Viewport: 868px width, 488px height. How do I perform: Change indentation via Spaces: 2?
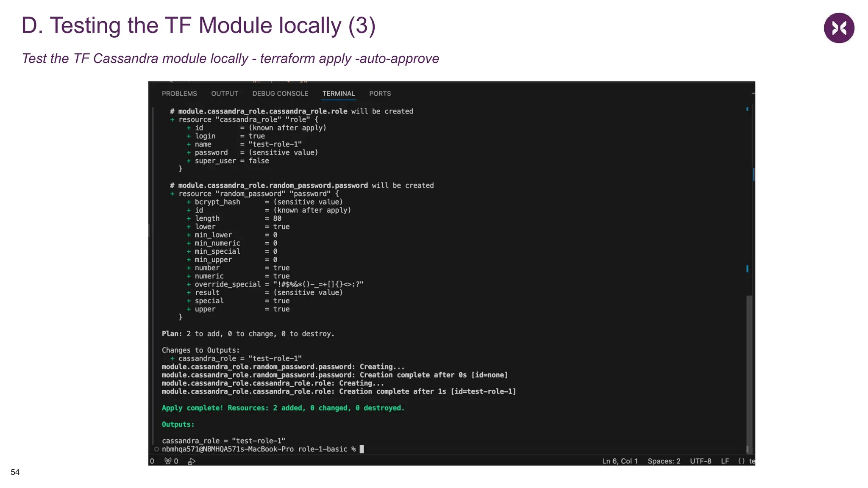pyautogui.click(x=664, y=461)
